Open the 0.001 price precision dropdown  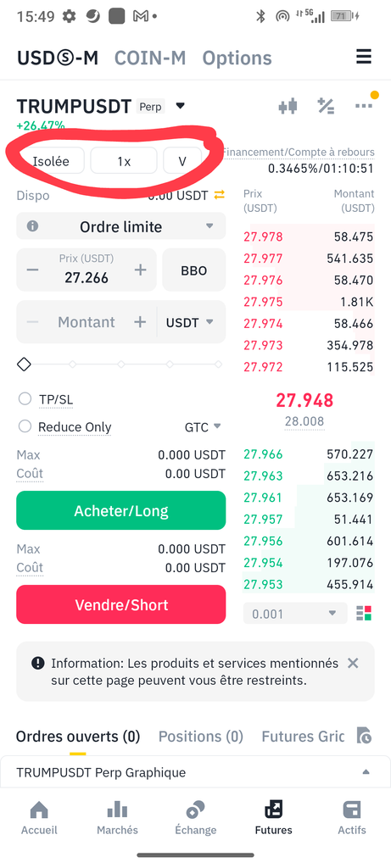point(295,614)
